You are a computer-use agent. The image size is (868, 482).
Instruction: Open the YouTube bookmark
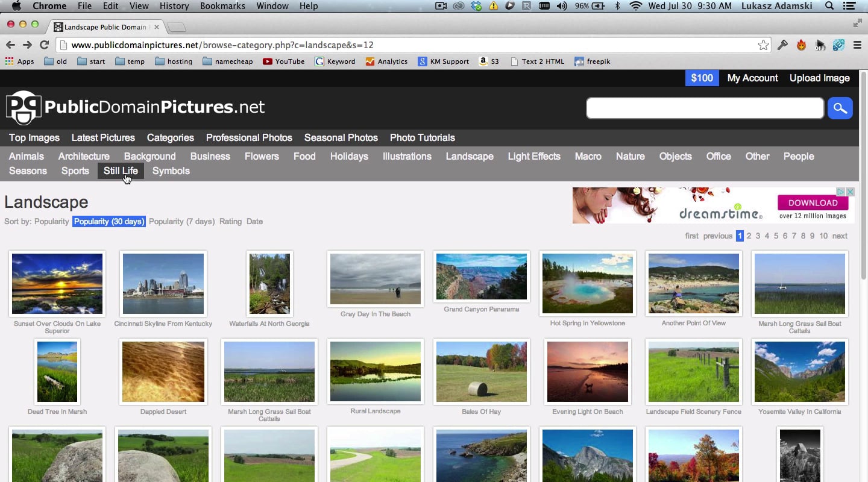284,61
